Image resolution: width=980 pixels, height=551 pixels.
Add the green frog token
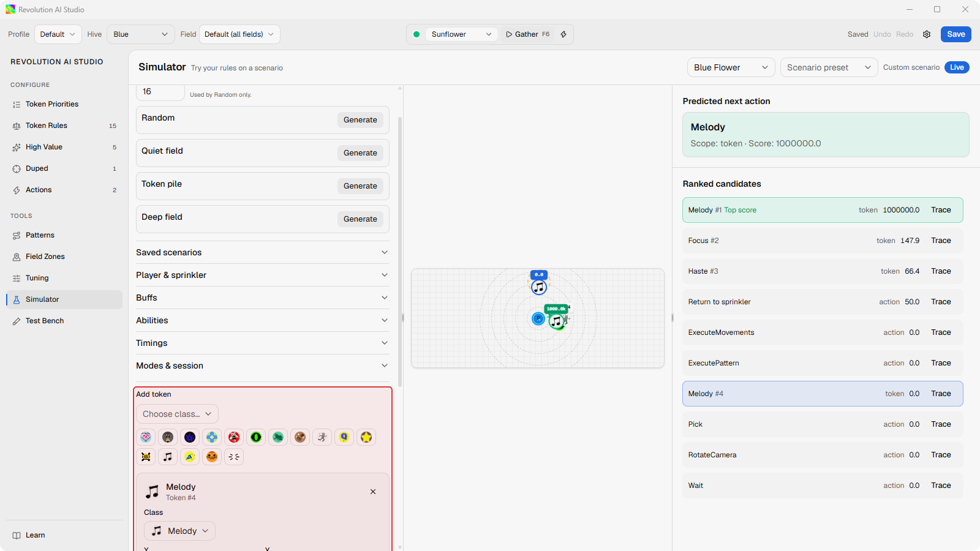(278, 437)
